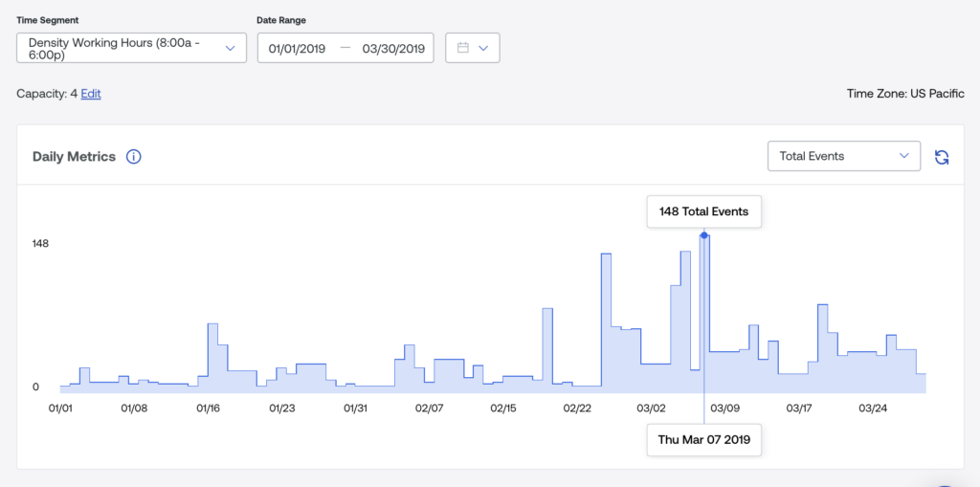
Task: Click the Daily Metrics heading
Action: pyautogui.click(x=74, y=157)
